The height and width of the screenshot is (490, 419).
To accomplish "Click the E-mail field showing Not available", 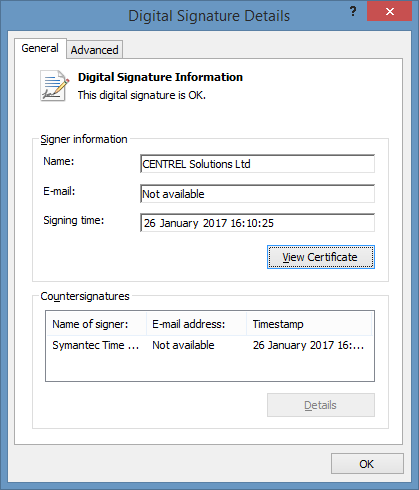I will 257,194.
